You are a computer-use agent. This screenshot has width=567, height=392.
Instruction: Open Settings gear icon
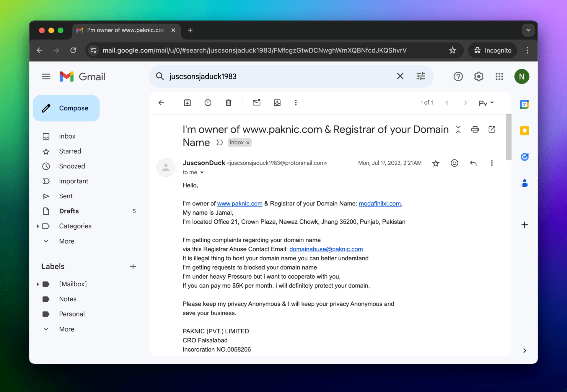pyautogui.click(x=479, y=77)
